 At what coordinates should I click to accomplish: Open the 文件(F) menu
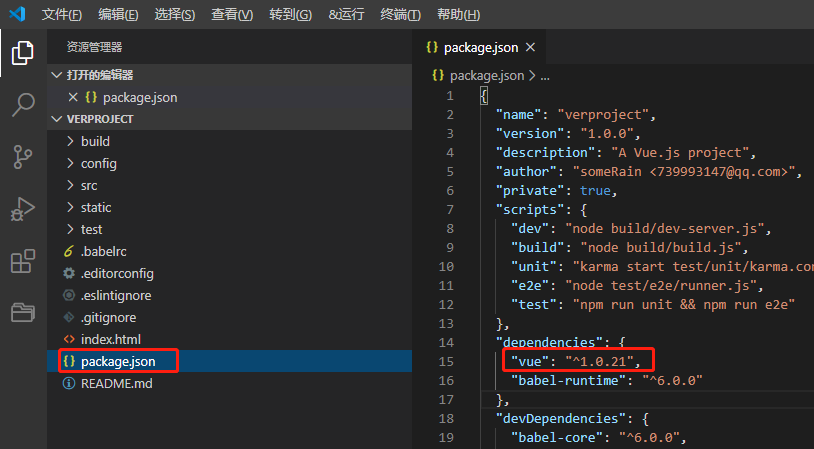[x=62, y=15]
